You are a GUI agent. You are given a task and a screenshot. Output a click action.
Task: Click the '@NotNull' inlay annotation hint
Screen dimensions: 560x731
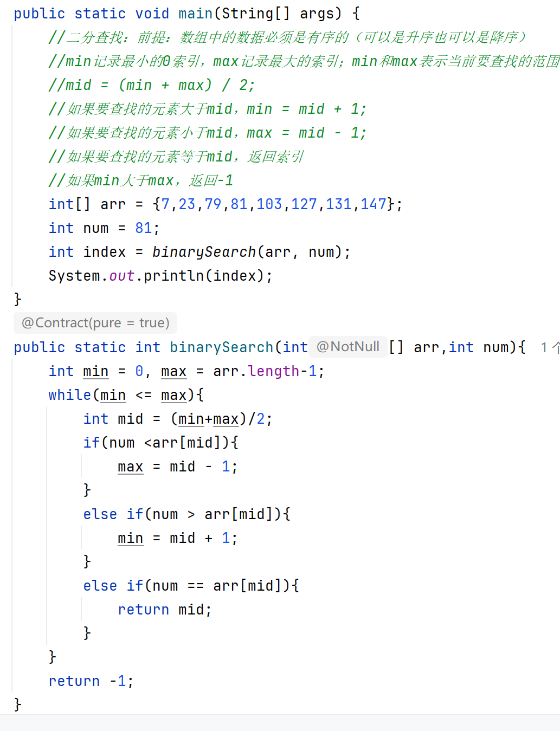coord(348,347)
